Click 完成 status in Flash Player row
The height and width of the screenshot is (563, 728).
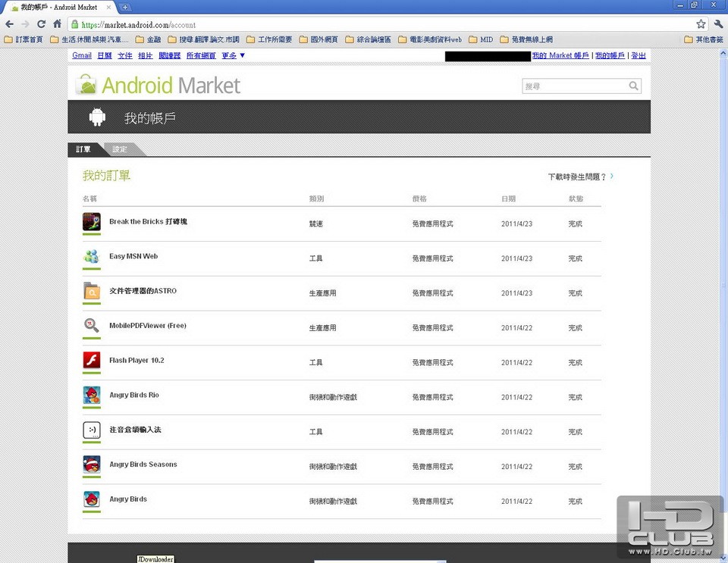click(x=576, y=363)
